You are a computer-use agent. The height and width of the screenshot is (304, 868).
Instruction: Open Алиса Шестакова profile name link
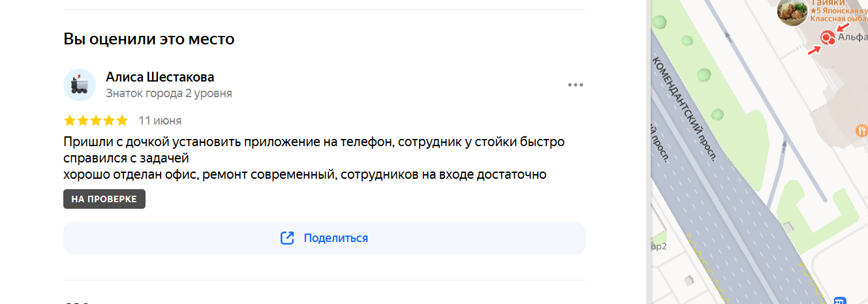click(160, 77)
